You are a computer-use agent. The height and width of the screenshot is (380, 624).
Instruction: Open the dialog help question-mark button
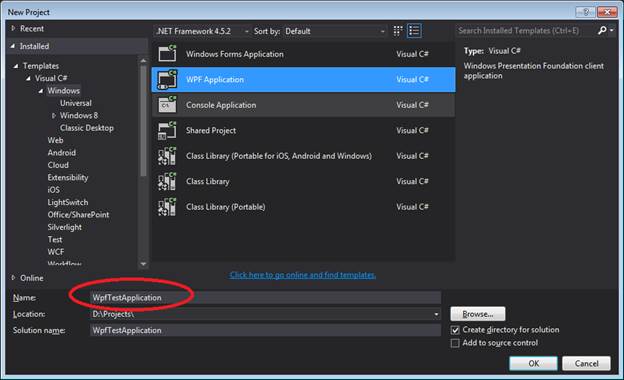pos(585,12)
